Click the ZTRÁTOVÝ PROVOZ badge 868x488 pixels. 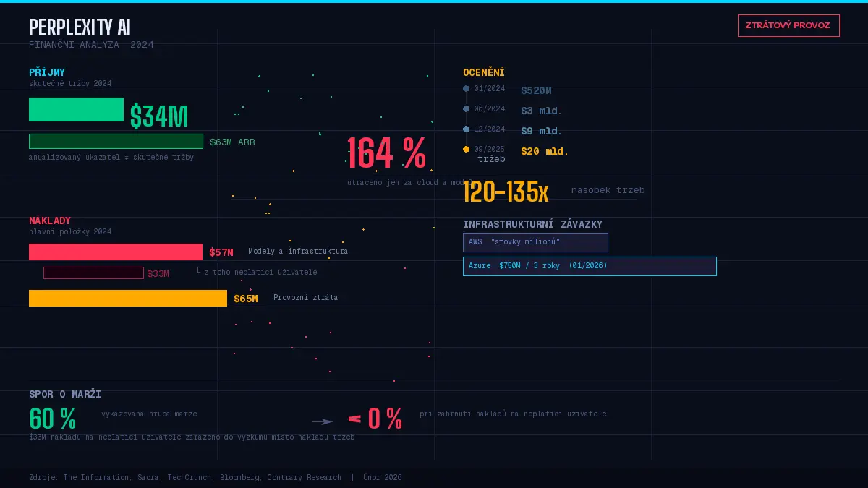pyautogui.click(x=788, y=25)
